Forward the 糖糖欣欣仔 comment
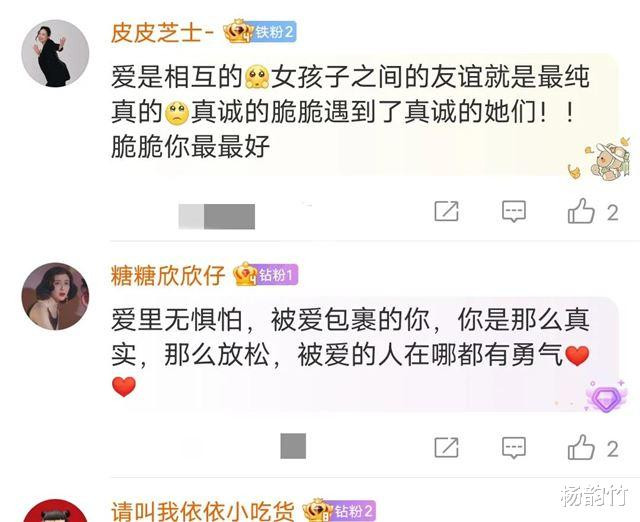Image resolution: width=640 pixels, height=522 pixels. click(x=447, y=447)
